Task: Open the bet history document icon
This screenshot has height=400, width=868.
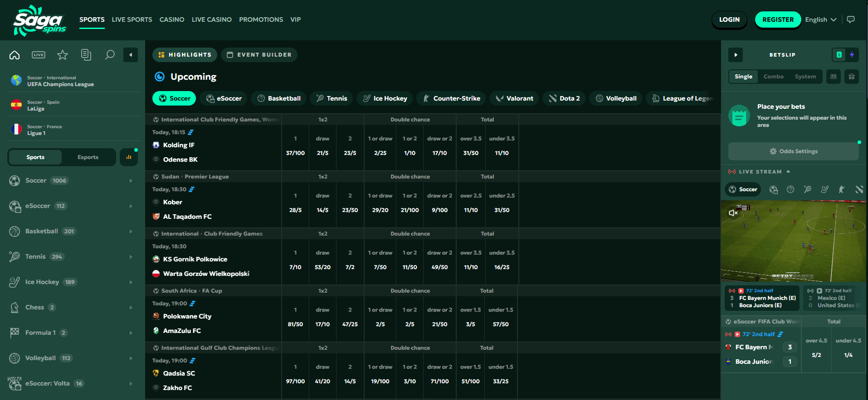Action: (x=86, y=55)
